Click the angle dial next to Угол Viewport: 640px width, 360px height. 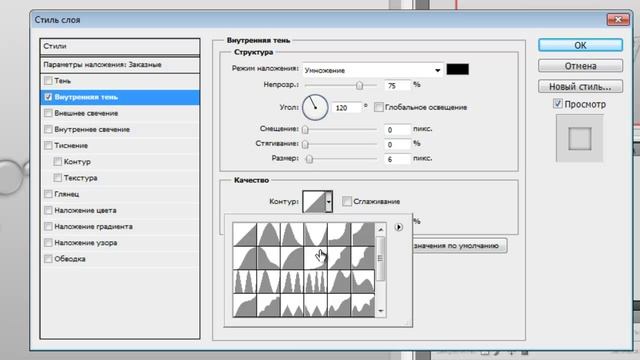click(x=315, y=107)
